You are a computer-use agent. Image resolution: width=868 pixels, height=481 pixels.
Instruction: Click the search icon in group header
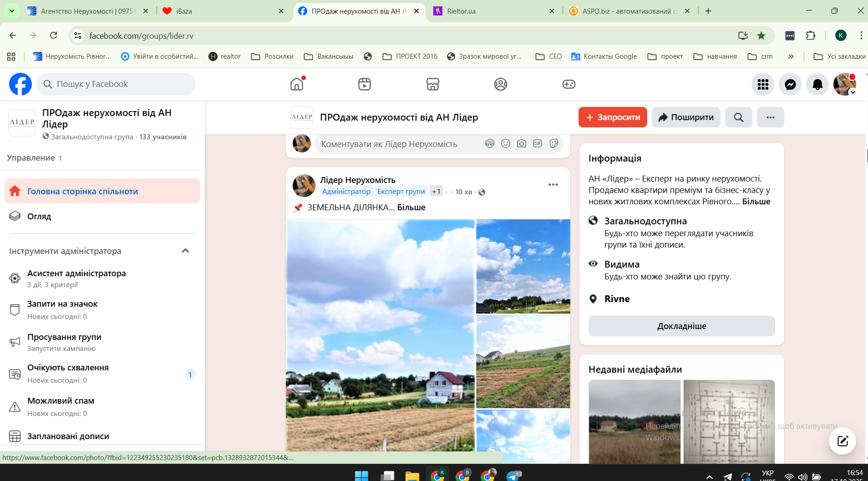pos(738,117)
